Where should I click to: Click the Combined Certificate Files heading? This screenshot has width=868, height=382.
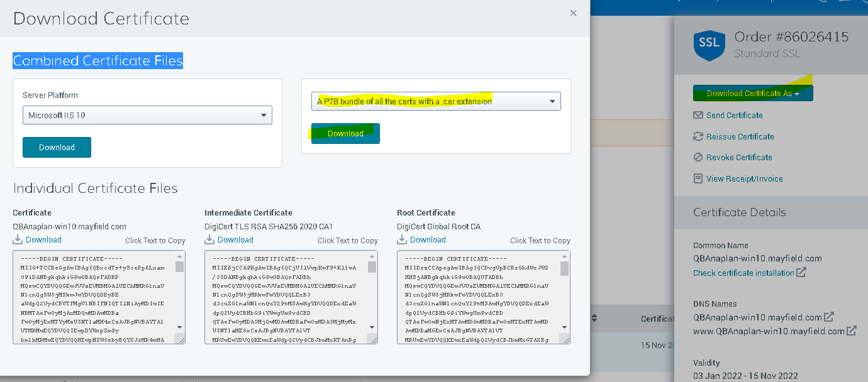(x=98, y=61)
